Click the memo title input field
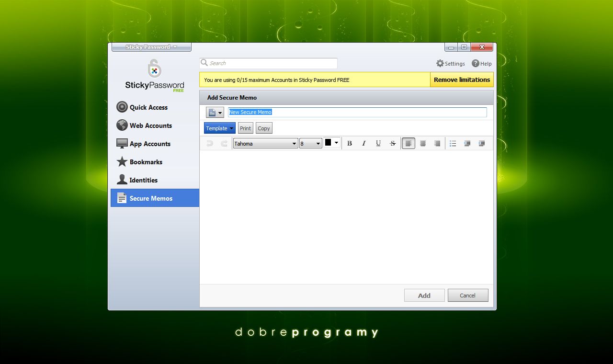This screenshot has width=613, height=364. [x=358, y=112]
